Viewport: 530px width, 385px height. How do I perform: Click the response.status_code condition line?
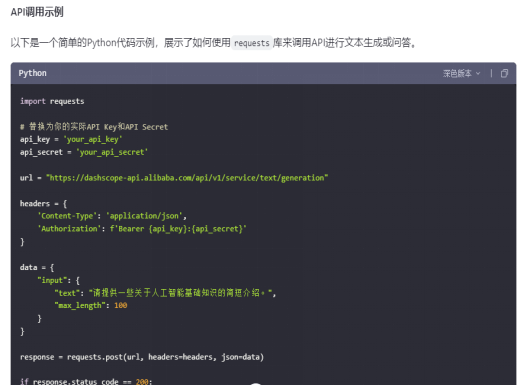coord(86,382)
